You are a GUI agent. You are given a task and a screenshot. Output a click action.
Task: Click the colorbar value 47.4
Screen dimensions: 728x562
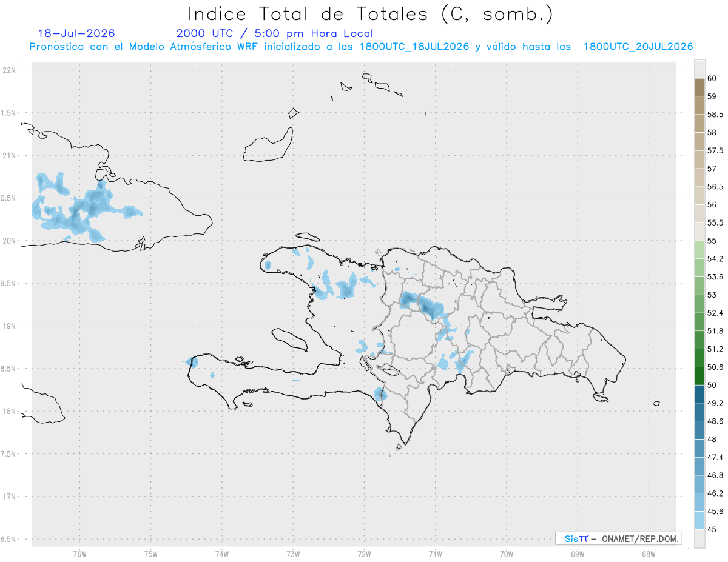point(715,457)
